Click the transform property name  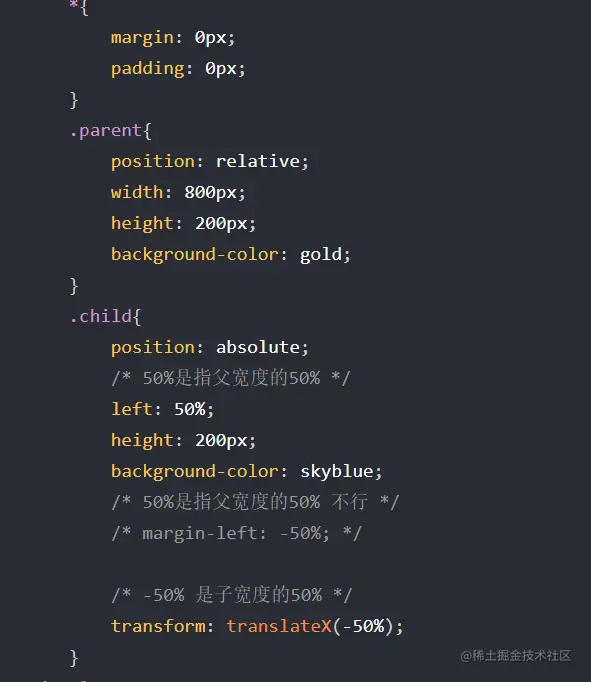click(x=158, y=626)
